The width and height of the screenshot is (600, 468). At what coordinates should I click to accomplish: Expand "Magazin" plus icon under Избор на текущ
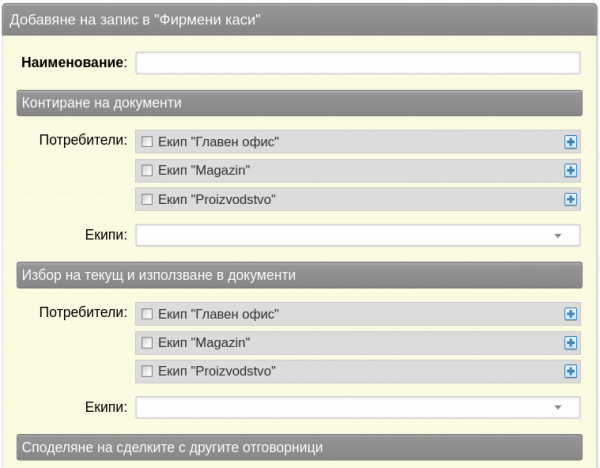570,342
